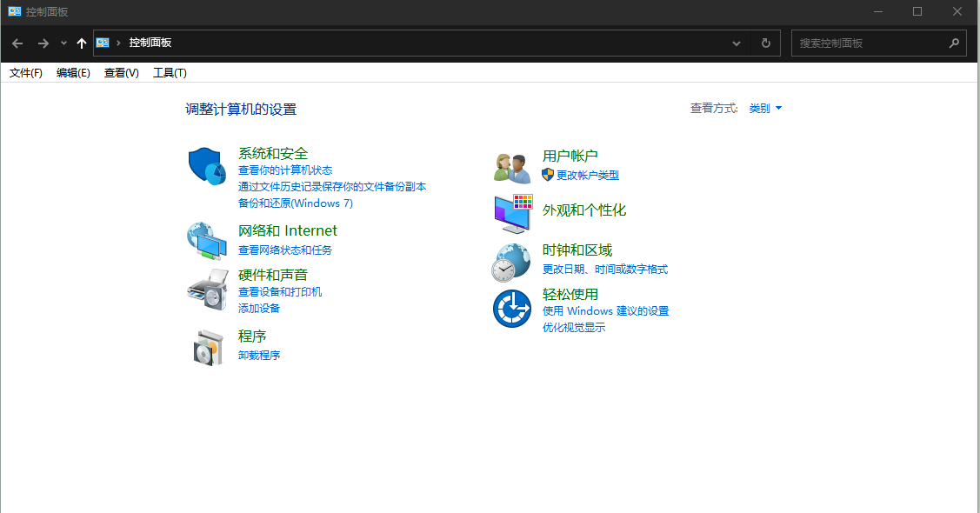Image resolution: width=980 pixels, height=513 pixels.
Task: Click 更改帐户类型 link
Action: point(588,175)
